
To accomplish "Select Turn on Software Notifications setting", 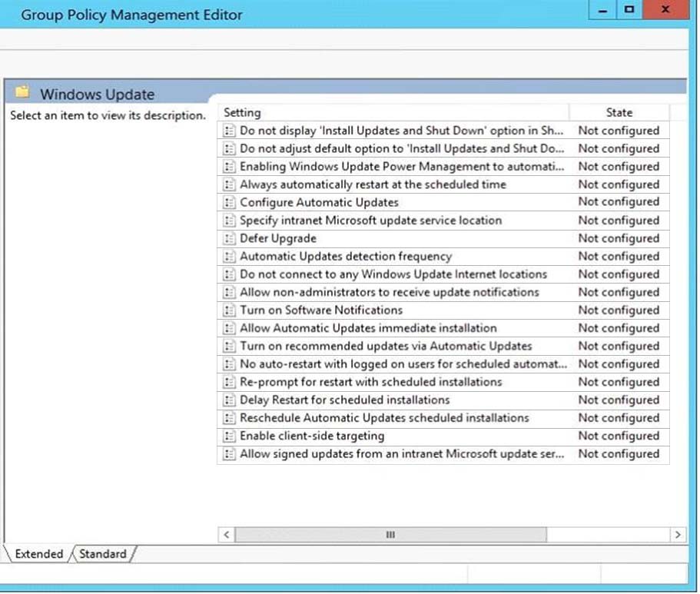I will pyautogui.click(x=321, y=310).
